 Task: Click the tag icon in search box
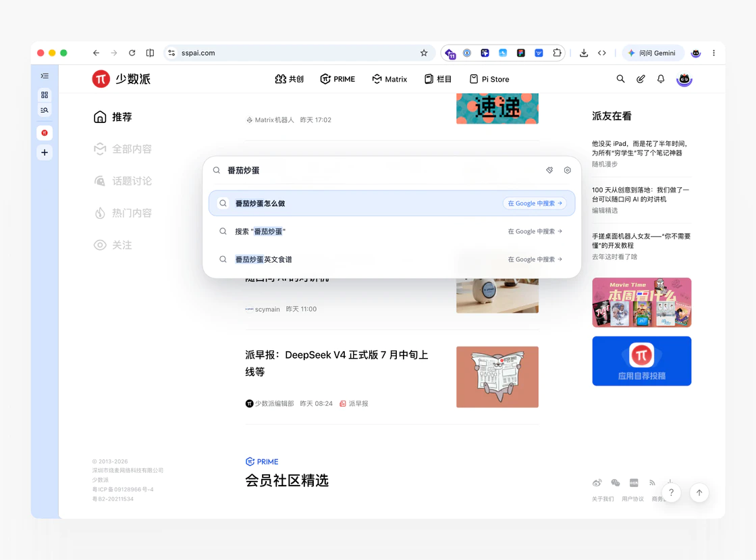click(549, 170)
